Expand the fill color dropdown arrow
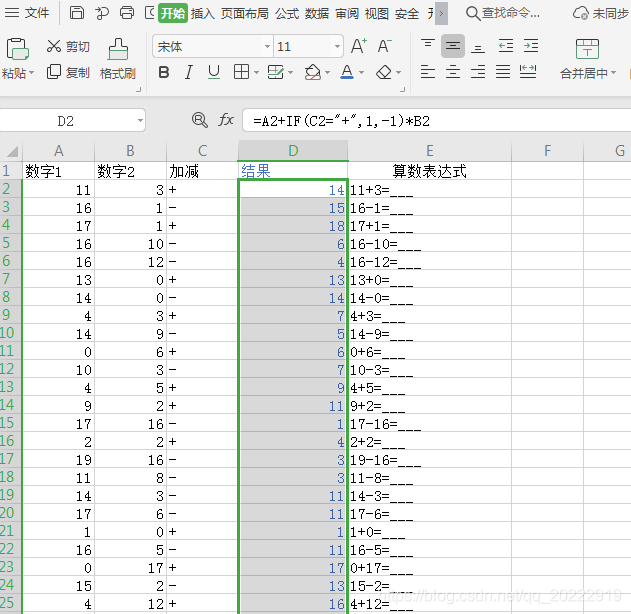 [x=327, y=73]
